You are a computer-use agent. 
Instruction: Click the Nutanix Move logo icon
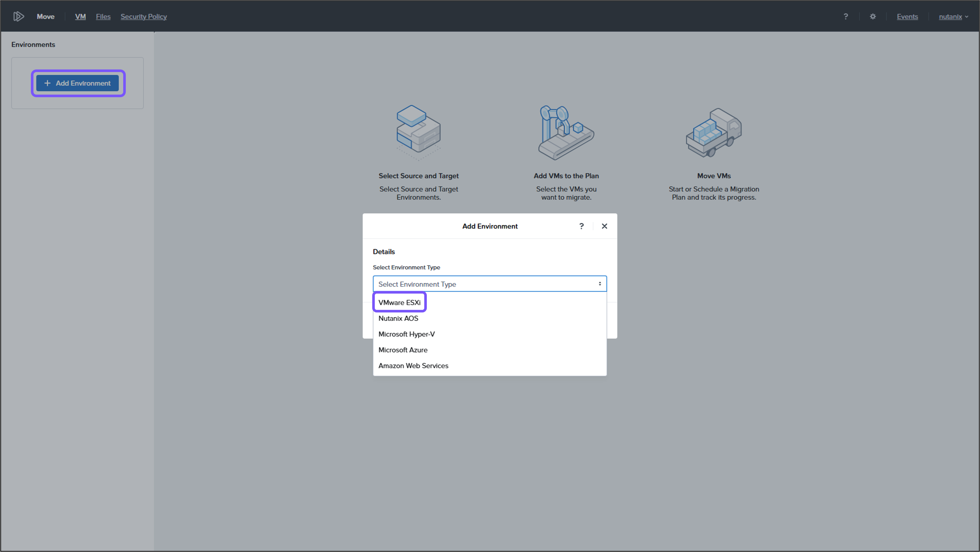coord(19,16)
